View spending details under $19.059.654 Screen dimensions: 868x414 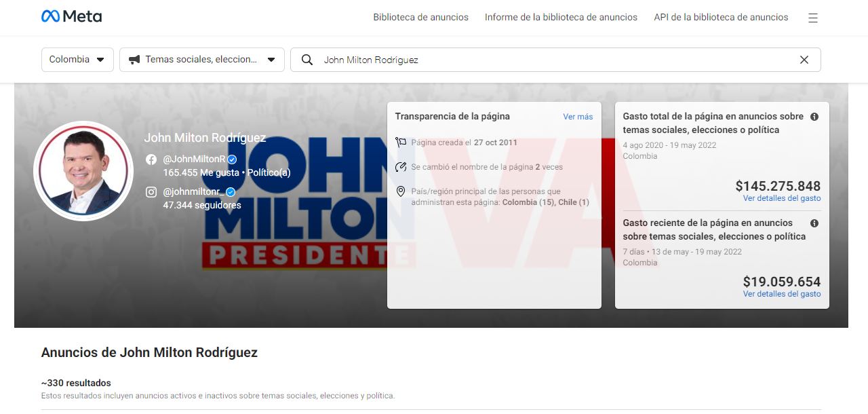[x=782, y=295]
